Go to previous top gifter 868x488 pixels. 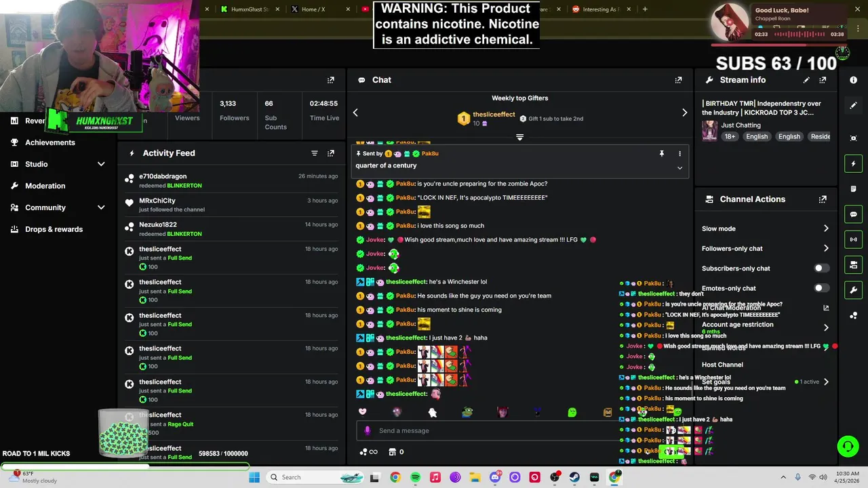click(355, 113)
